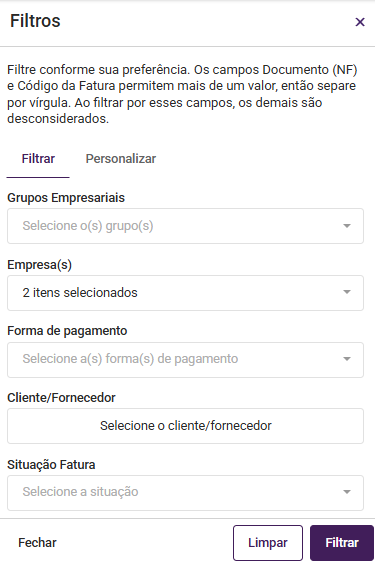Click the Situação Fatura label

[51, 465]
